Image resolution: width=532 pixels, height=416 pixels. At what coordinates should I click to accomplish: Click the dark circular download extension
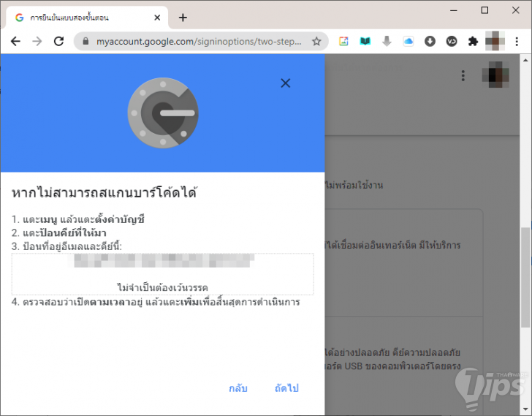click(x=430, y=42)
